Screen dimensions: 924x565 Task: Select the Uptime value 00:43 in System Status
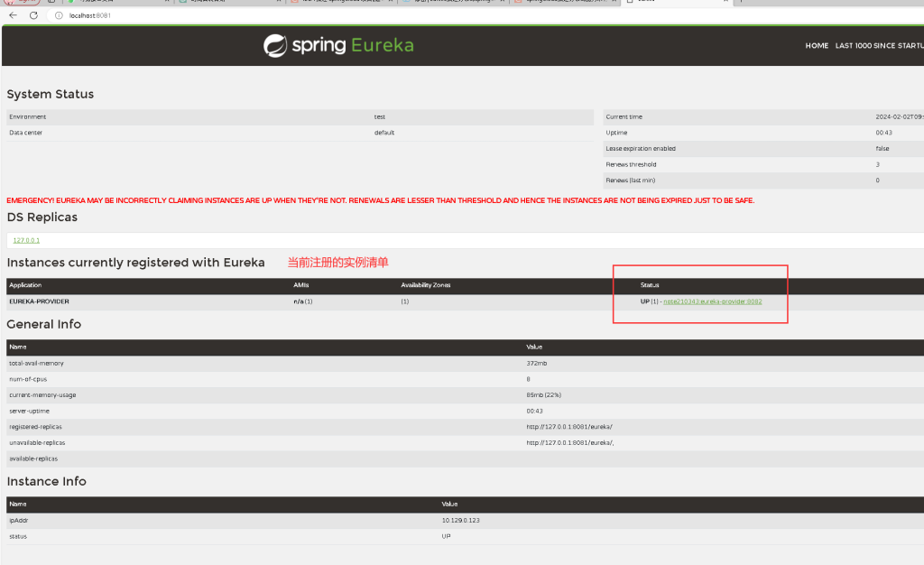(884, 133)
